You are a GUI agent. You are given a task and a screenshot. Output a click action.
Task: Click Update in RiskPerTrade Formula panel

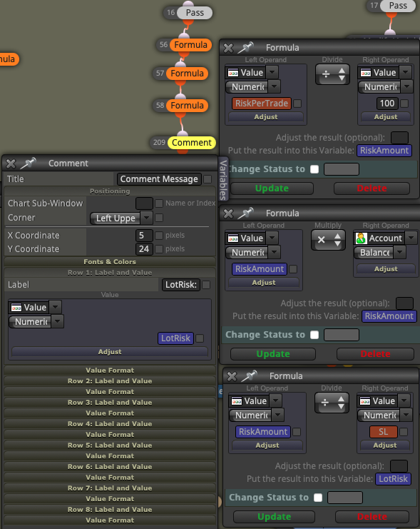click(272, 188)
